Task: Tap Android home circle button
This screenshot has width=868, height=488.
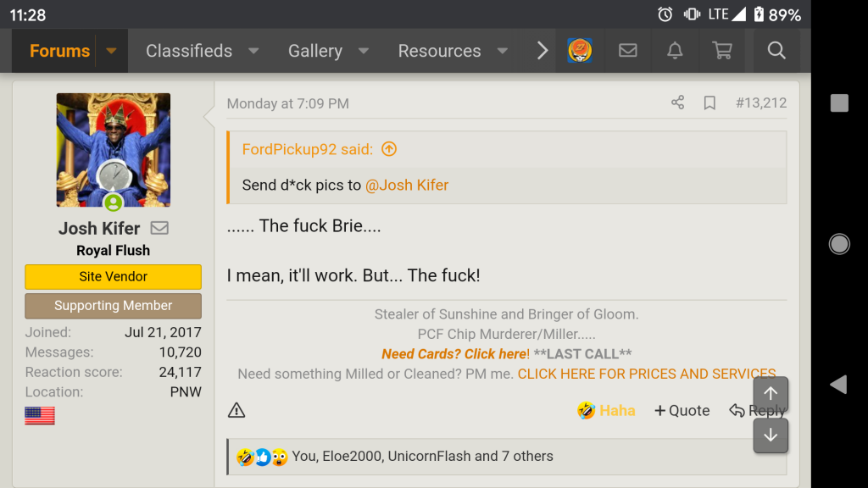Action: pos(839,244)
